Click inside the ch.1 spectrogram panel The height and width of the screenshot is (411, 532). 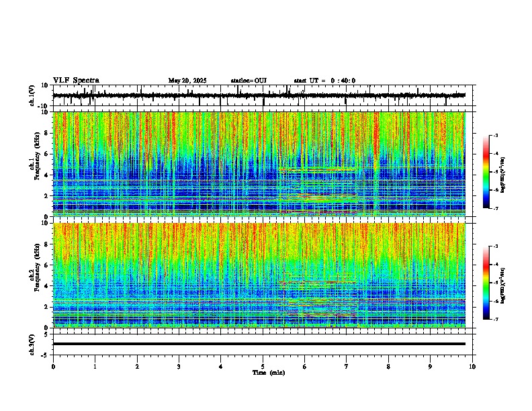click(259, 164)
